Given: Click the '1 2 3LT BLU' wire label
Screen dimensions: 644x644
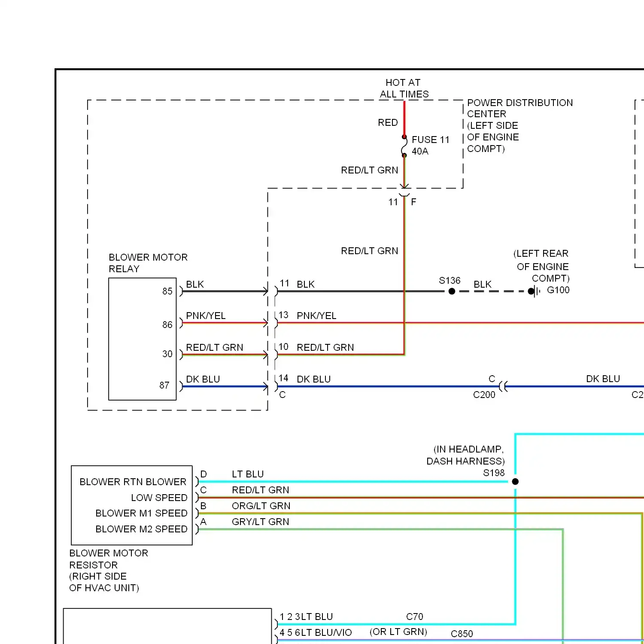Looking at the screenshot, I should point(306,617).
